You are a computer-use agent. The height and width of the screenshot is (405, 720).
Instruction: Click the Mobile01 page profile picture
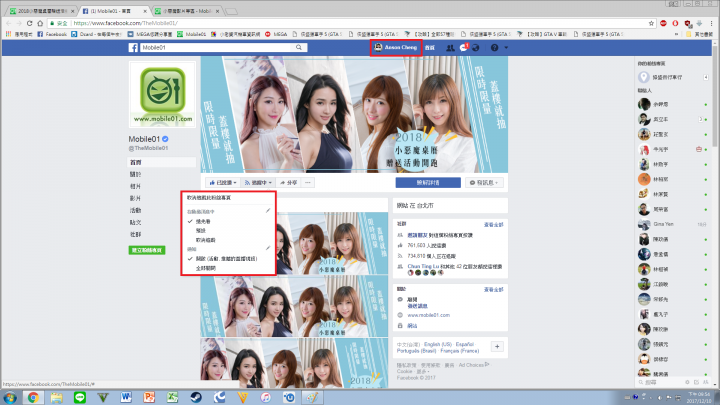click(163, 94)
